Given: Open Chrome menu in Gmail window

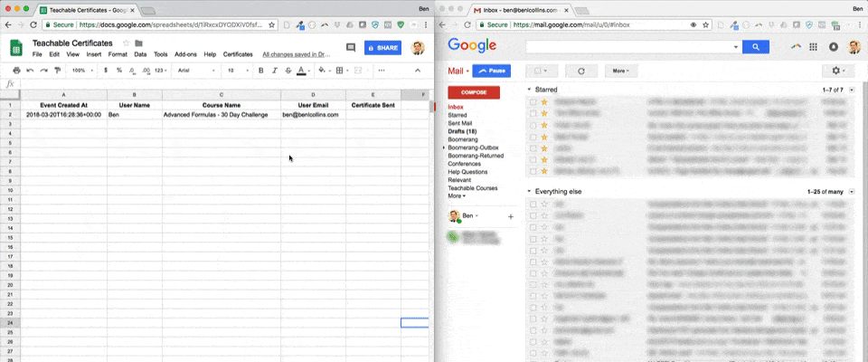Looking at the screenshot, I should (860, 25).
